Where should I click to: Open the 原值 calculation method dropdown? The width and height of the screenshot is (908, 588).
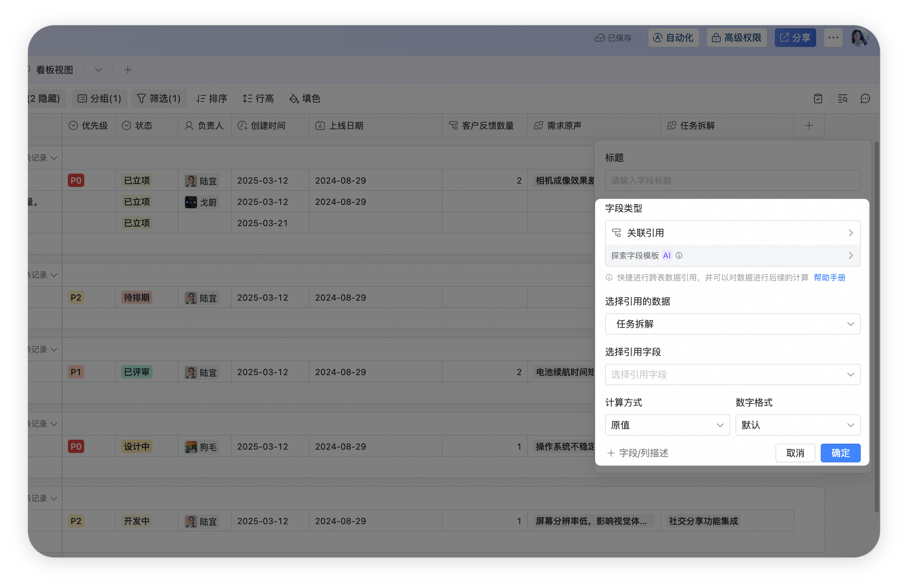point(667,425)
